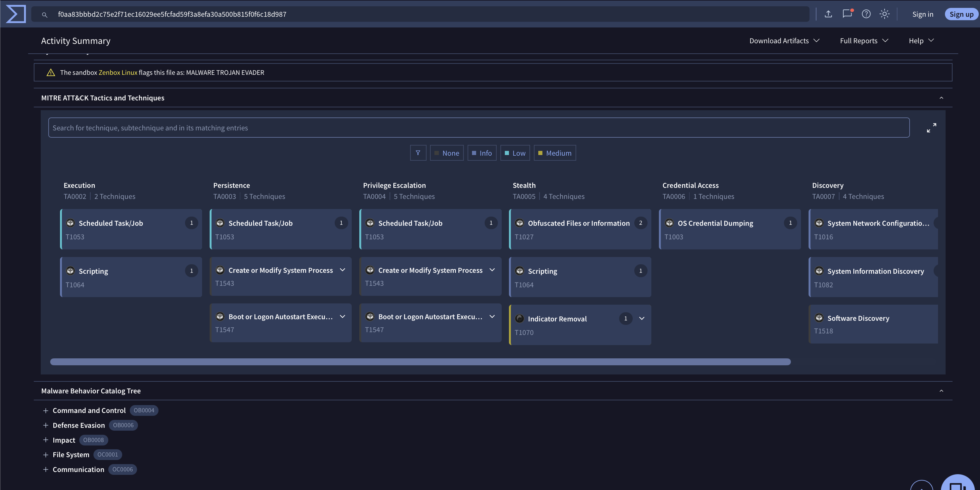
Task: Expand Privilege Escalation Create or Modify System Process chevron
Action: click(492, 270)
